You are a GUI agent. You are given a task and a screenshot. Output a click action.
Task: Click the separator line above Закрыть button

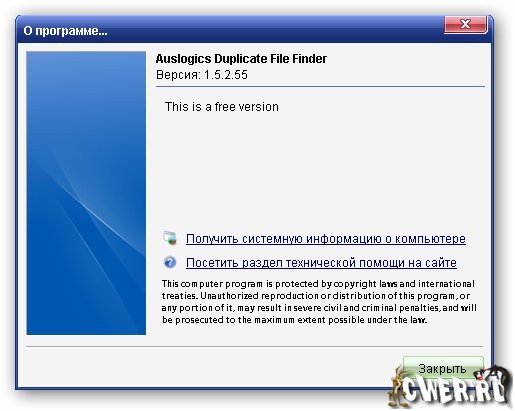pyautogui.click(x=254, y=346)
